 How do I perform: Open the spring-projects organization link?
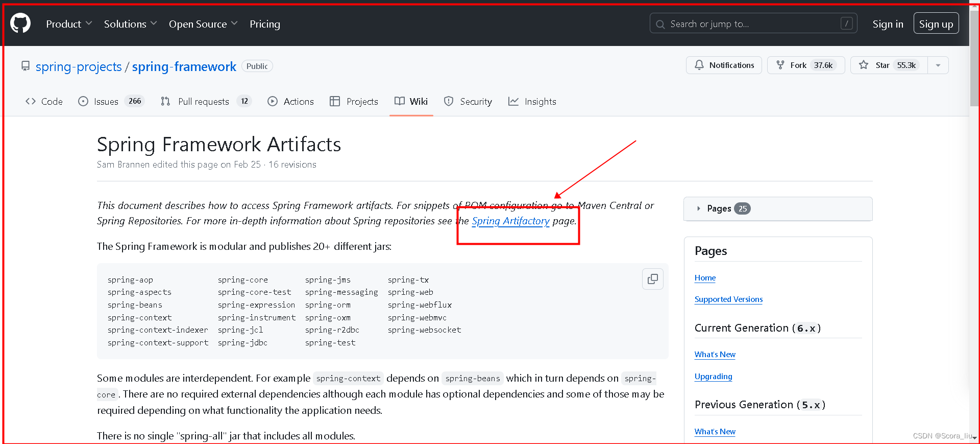pyautogui.click(x=79, y=66)
